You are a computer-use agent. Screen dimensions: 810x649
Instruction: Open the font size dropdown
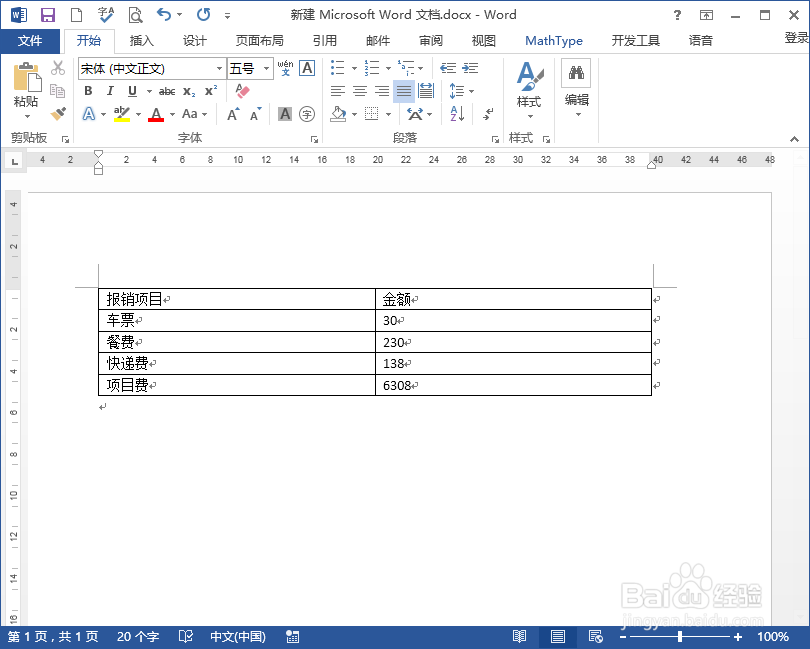click(267, 68)
